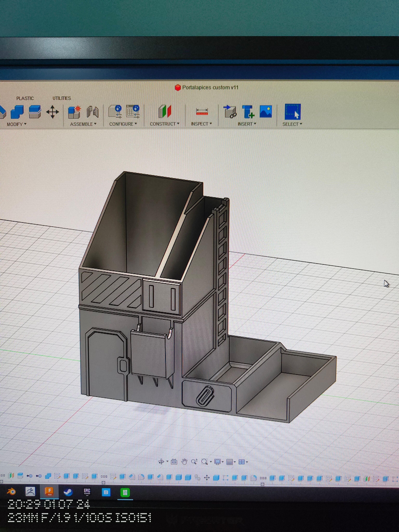Switch to the PLASTIC tab
Image resolution: width=399 pixels, height=532 pixels.
[x=25, y=98]
